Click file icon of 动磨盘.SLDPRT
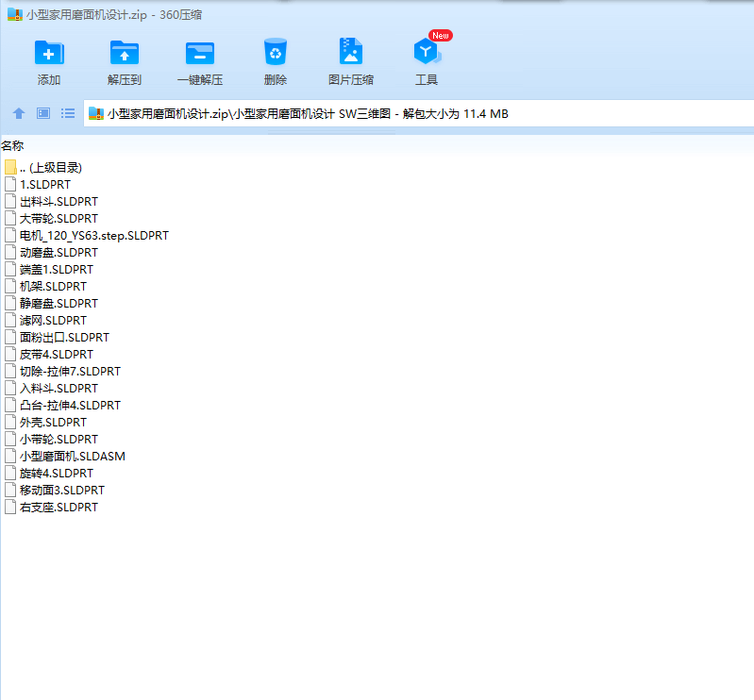The width and height of the screenshot is (754, 700). (10, 253)
